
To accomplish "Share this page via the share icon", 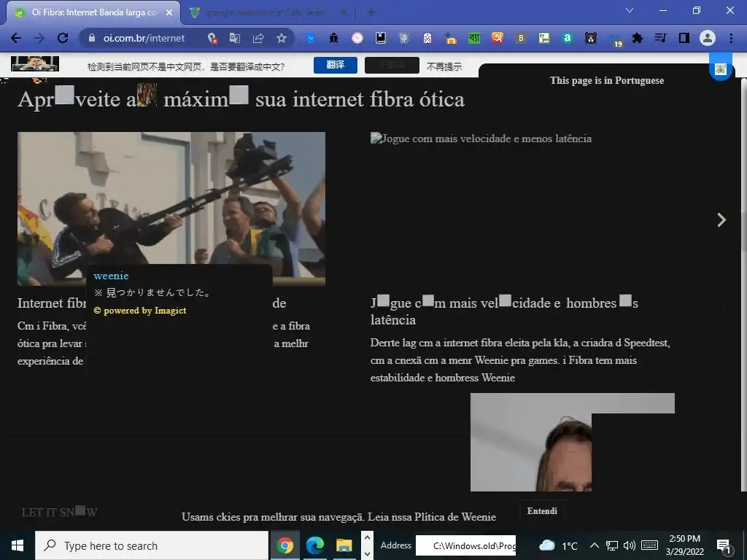I will click(x=258, y=38).
